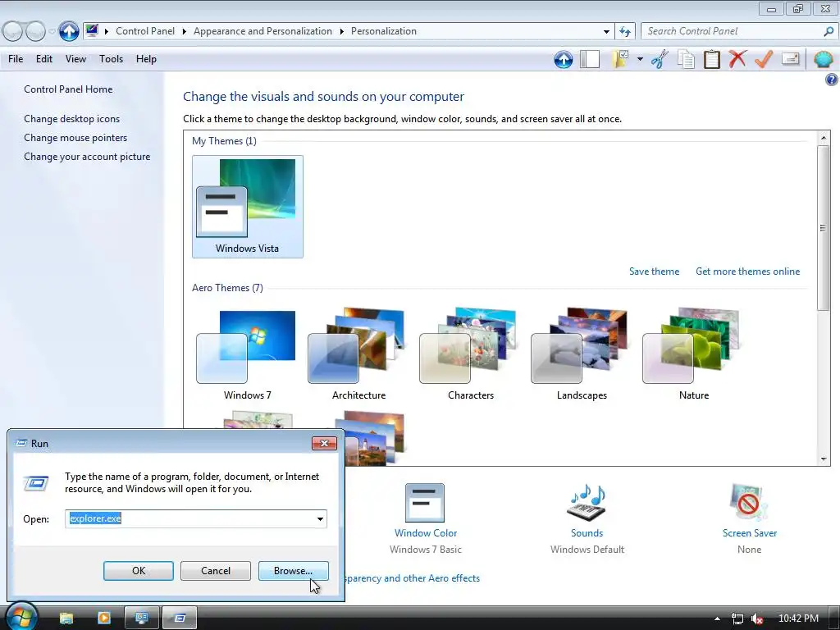This screenshot has height=630, width=840.
Task: Go to Control Panel breadcrumb
Action: pyautogui.click(x=145, y=31)
